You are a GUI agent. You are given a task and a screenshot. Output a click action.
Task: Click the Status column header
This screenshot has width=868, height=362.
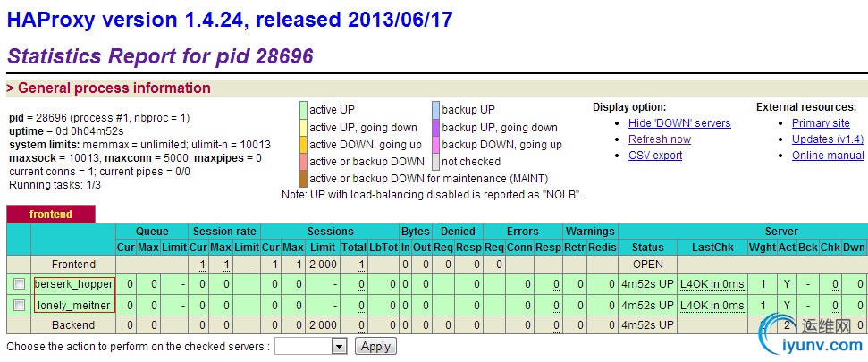648,248
